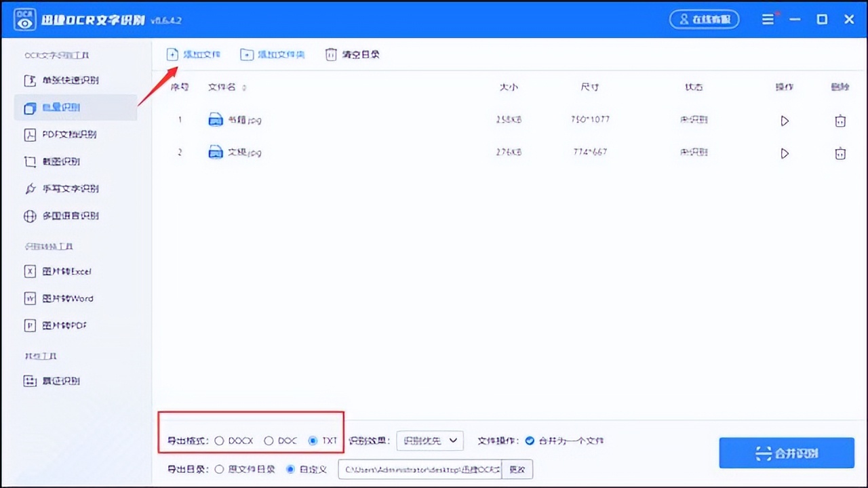Viewport: 868px width, 488px height.
Task: Click 更改 to change export directory
Action: (517, 469)
